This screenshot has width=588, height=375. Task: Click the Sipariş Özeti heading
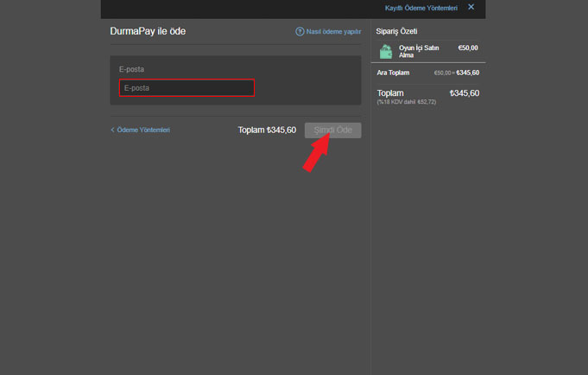point(397,31)
